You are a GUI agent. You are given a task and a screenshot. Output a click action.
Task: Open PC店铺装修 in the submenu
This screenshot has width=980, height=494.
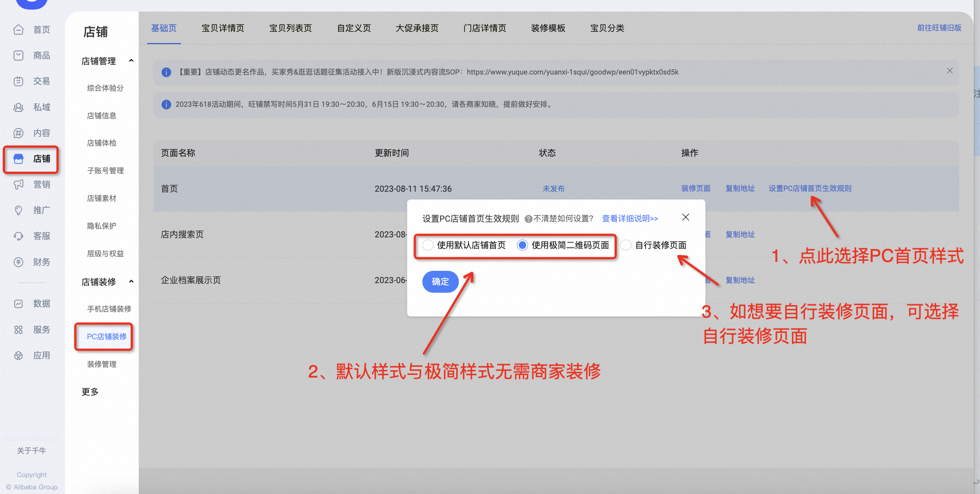pyautogui.click(x=106, y=337)
